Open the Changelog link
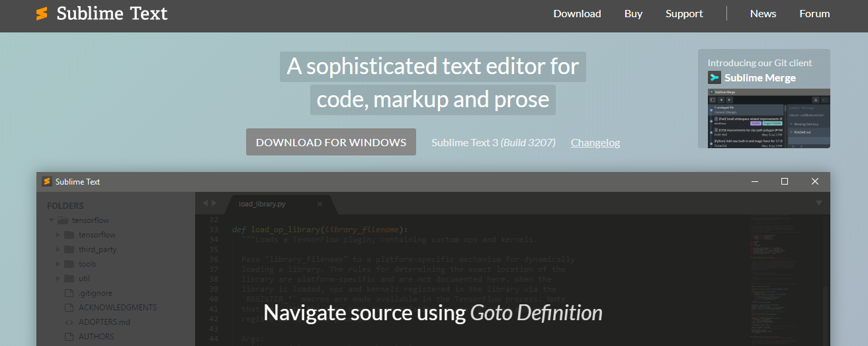Viewport: 868px width, 346px height. tap(595, 142)
